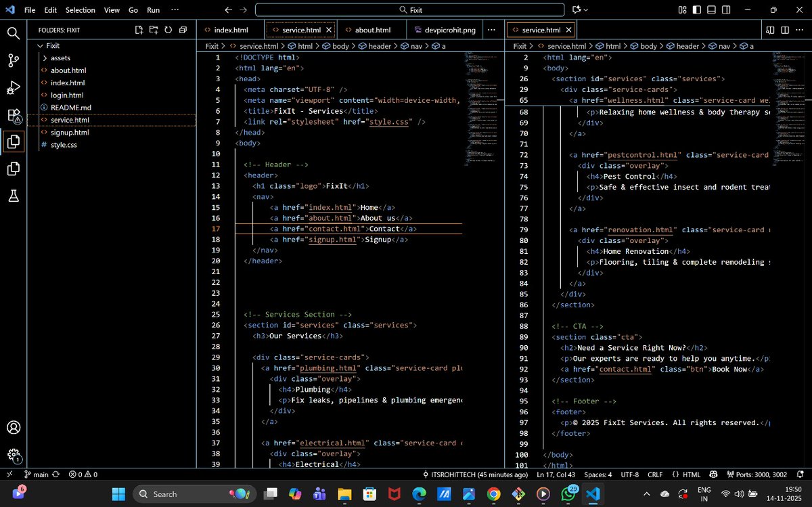The image size is (812, 507).
Task: Open the Search view in activity bar
Action: [x=13, y=32]
